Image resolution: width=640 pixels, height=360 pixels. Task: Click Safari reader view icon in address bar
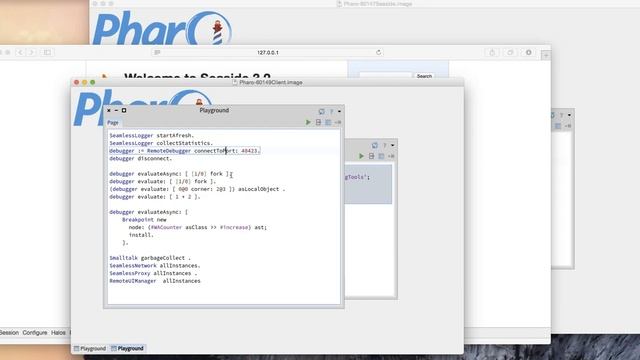[x=157, y=52]
